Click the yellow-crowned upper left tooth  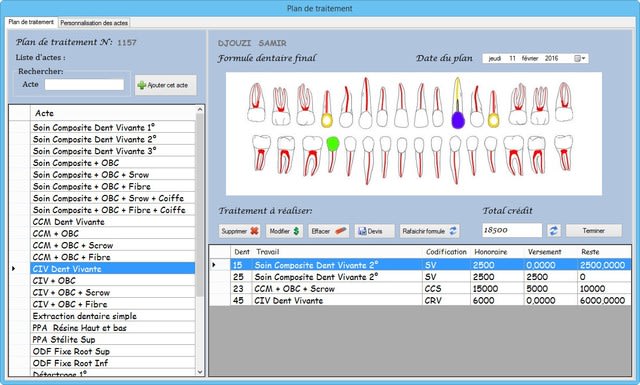327,109
